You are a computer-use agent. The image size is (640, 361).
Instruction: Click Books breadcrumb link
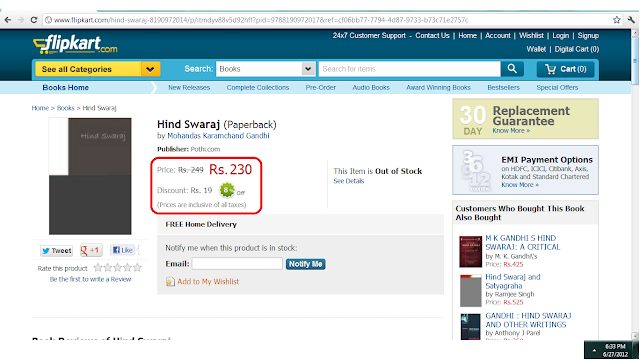click(x=65, y=108)
